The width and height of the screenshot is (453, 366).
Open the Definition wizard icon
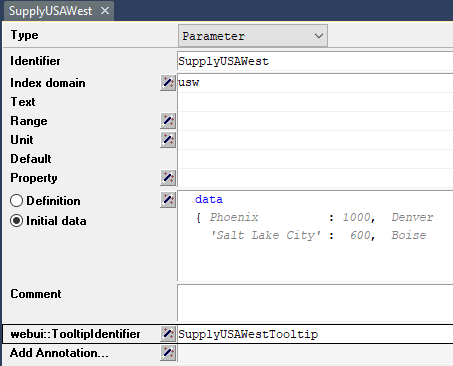(168, 200)
